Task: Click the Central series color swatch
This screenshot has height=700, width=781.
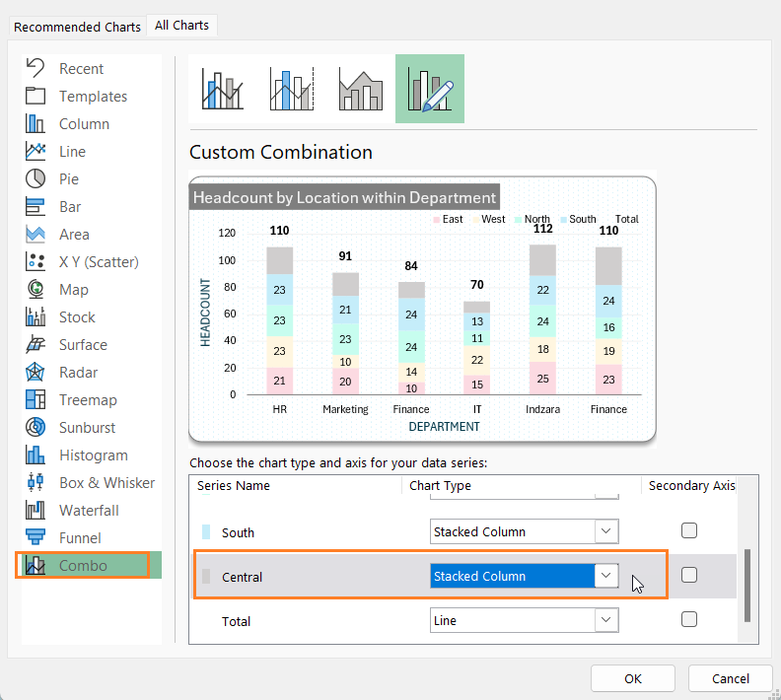Action: 206,577
